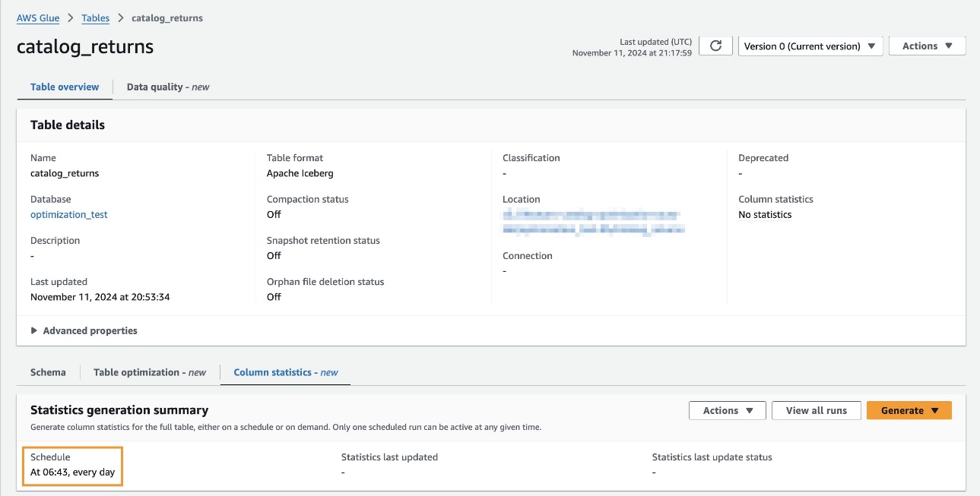The width and height of the screenshot is (980, 496).
Task: Open Actions dropdown in Statistics generation summary
Action: pos(728,411)
